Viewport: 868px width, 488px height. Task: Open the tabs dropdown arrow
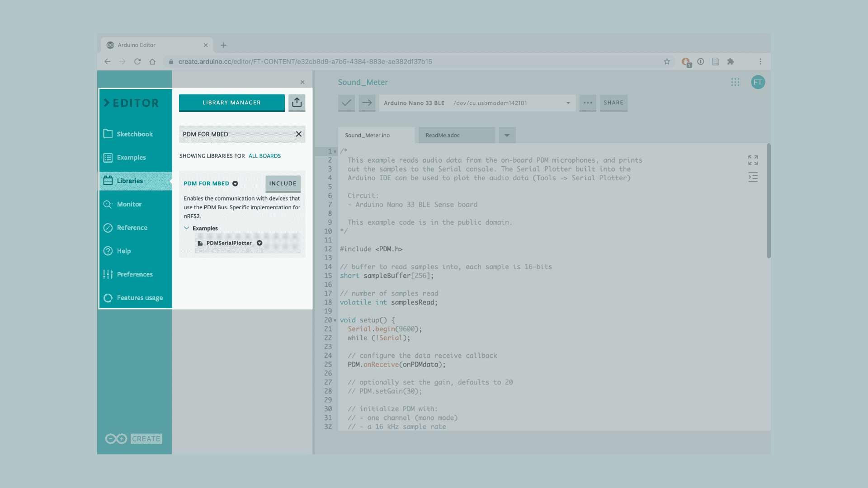[x=507, y=135]
